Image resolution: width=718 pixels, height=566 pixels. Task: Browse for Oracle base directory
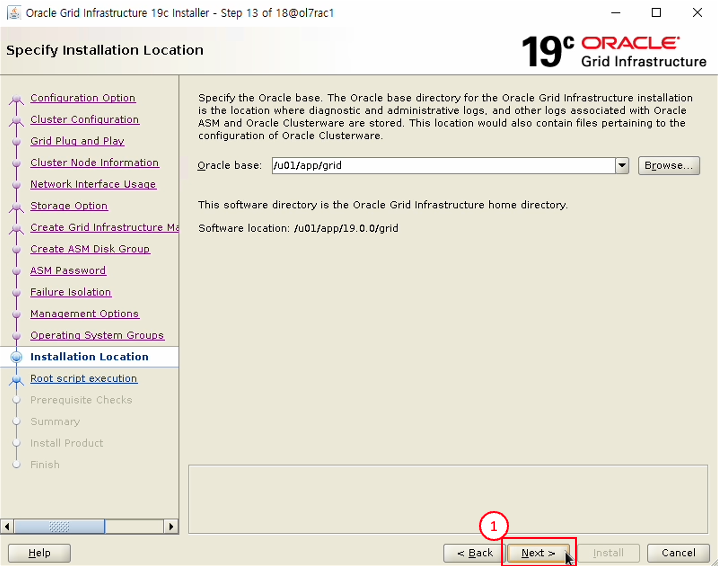[669, 165]
